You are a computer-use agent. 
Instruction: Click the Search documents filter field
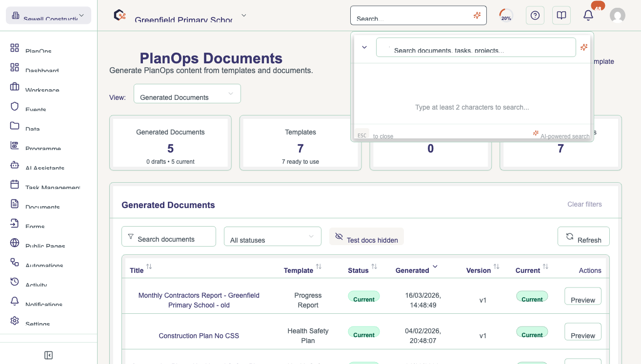(x=169, y=236)
